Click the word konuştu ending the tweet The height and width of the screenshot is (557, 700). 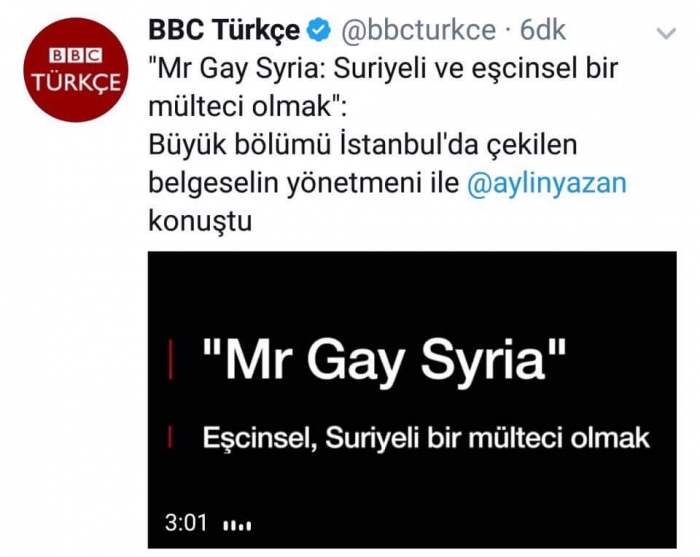(200, 221)
